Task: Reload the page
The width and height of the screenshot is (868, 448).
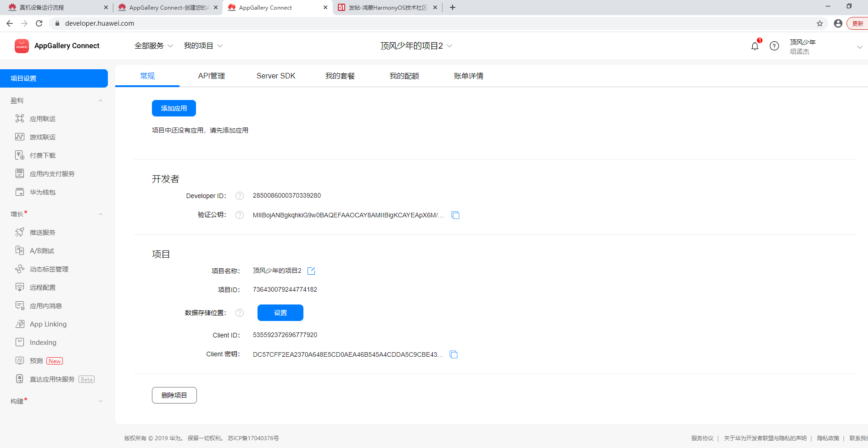Action: pyautogui.click(x=39, y=23)
